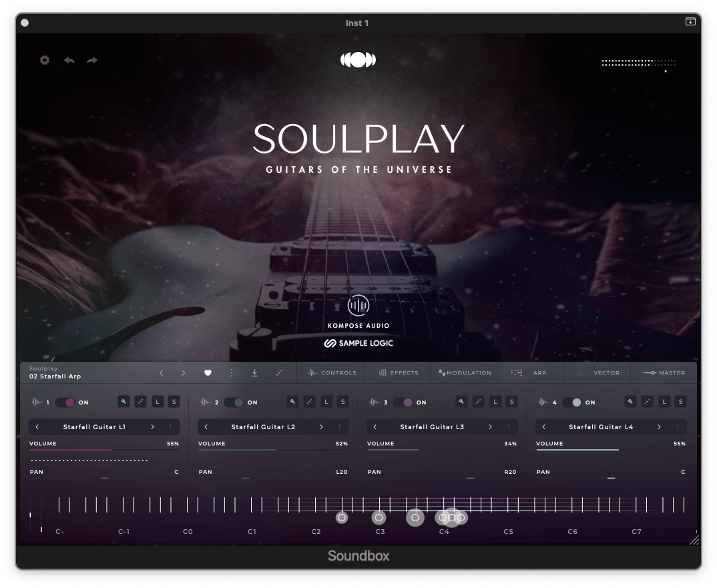Image resolution: width=717 pixels, height=588 pixels.
Task: Open layer 1 wrench settings
Action: (x=124, y=402)
